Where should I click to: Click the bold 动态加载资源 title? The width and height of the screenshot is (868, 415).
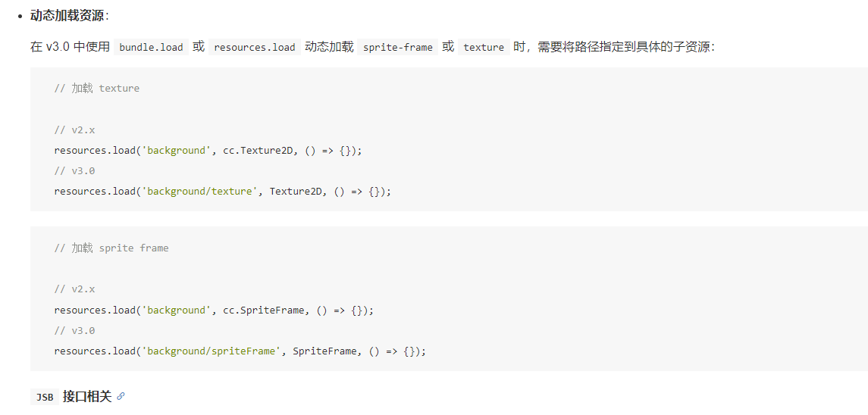pyautogui.click(x=67, y=15)
